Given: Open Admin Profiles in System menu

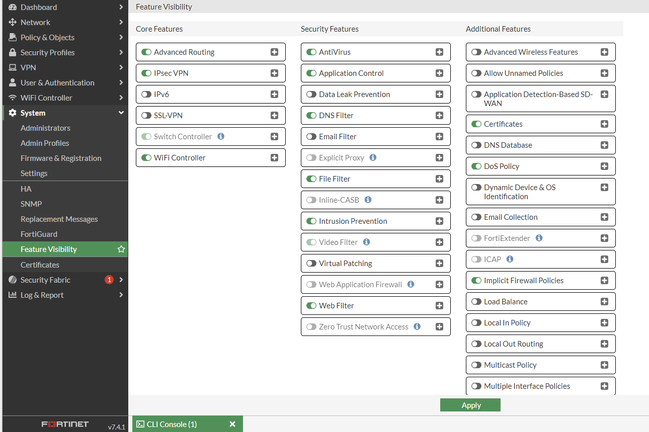Looking at the screenshot, I should [45, 143].
